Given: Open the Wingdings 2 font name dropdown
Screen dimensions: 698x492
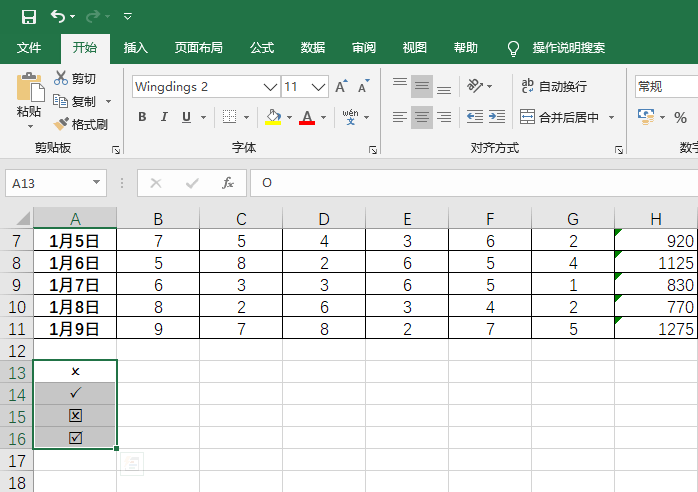Looking at the screenshot, I should [x=270, y=87].
